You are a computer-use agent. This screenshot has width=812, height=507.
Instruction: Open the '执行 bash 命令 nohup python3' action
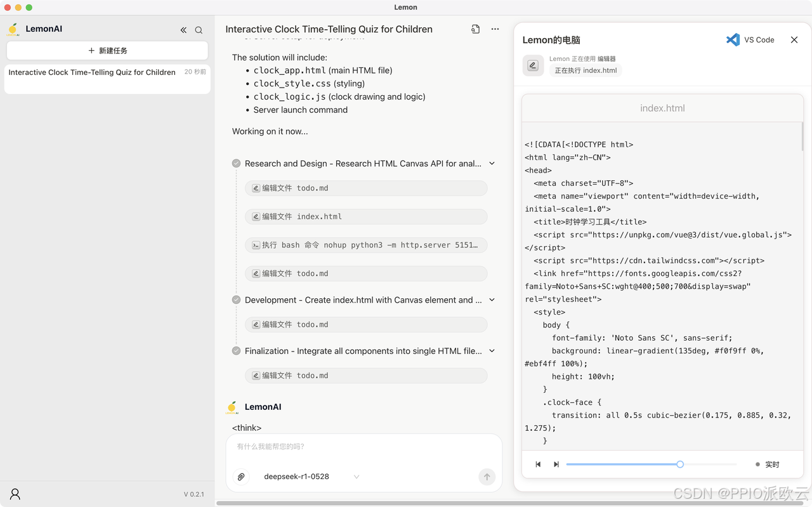point(366,245)
